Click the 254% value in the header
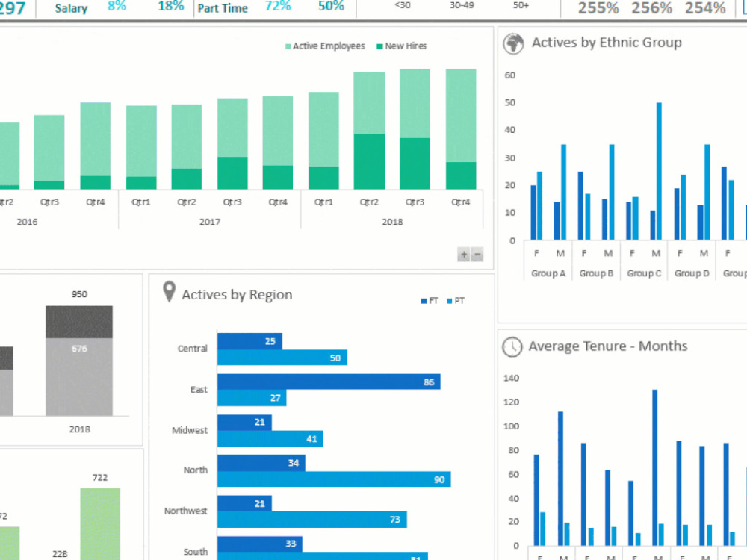This screenshot has width=747, height=560. click(705, 8)
